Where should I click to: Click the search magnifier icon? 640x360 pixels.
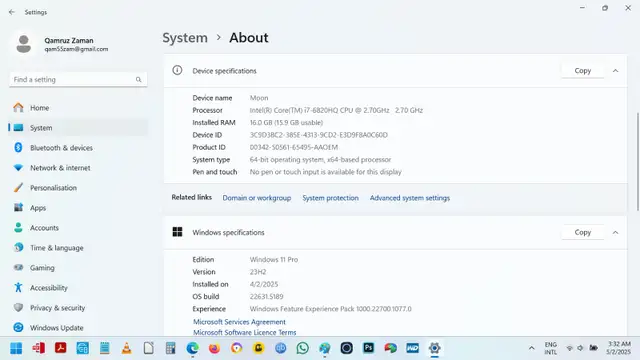138,80
